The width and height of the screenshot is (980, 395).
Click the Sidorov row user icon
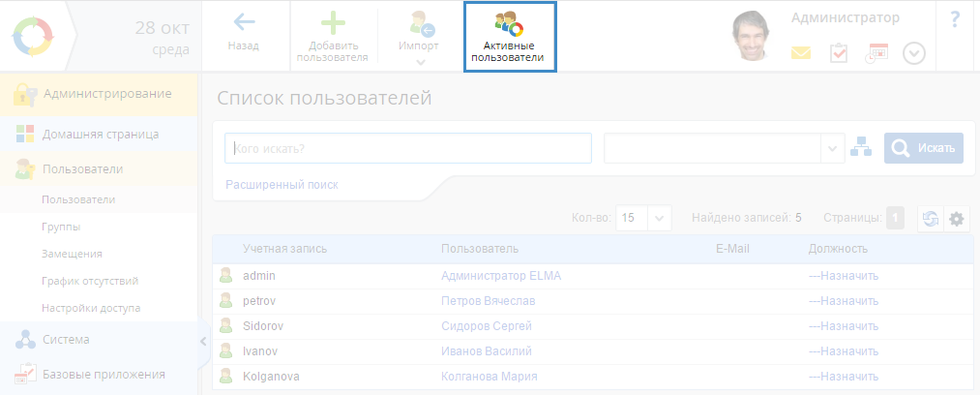226,326
